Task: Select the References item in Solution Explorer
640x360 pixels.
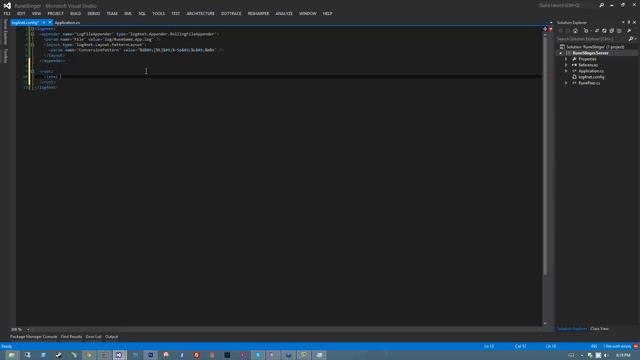Action: [588, 65]
